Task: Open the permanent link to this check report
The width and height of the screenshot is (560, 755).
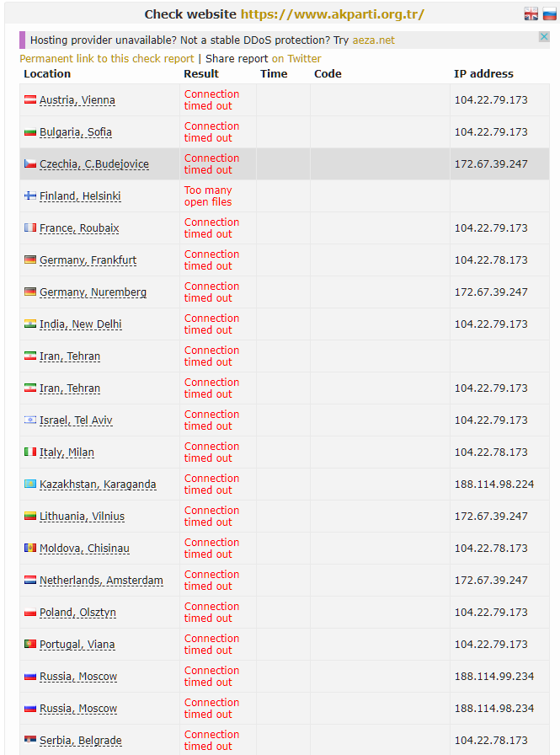Action: click(107, 59)
